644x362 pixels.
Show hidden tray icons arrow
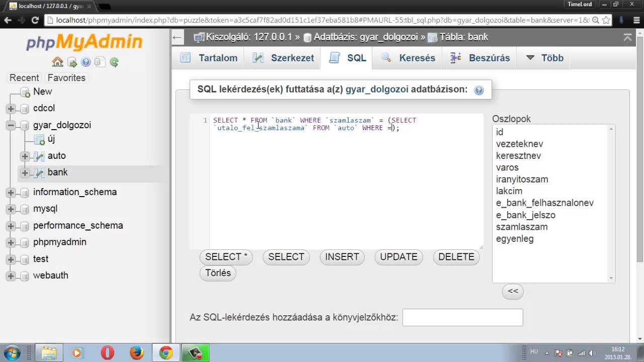547,353
